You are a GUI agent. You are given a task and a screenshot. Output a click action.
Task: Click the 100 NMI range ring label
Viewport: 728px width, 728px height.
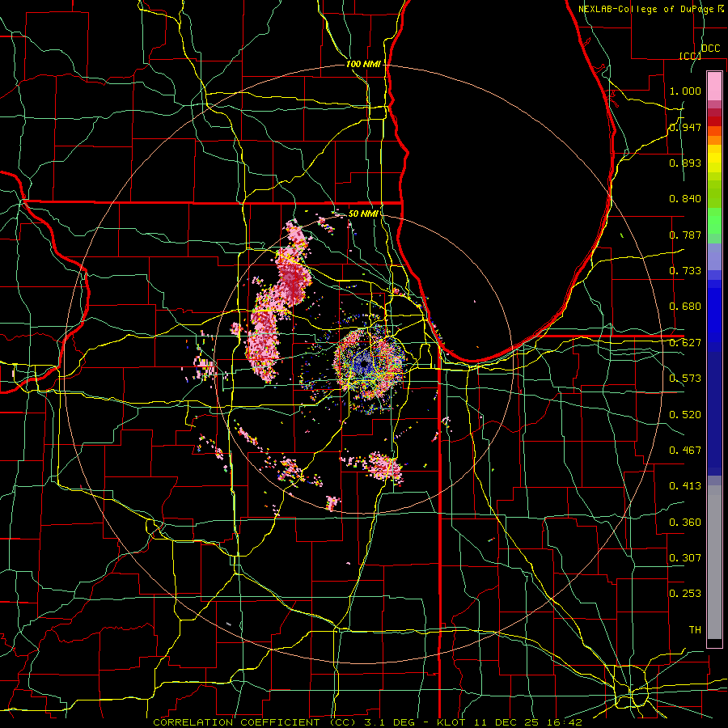363,64
